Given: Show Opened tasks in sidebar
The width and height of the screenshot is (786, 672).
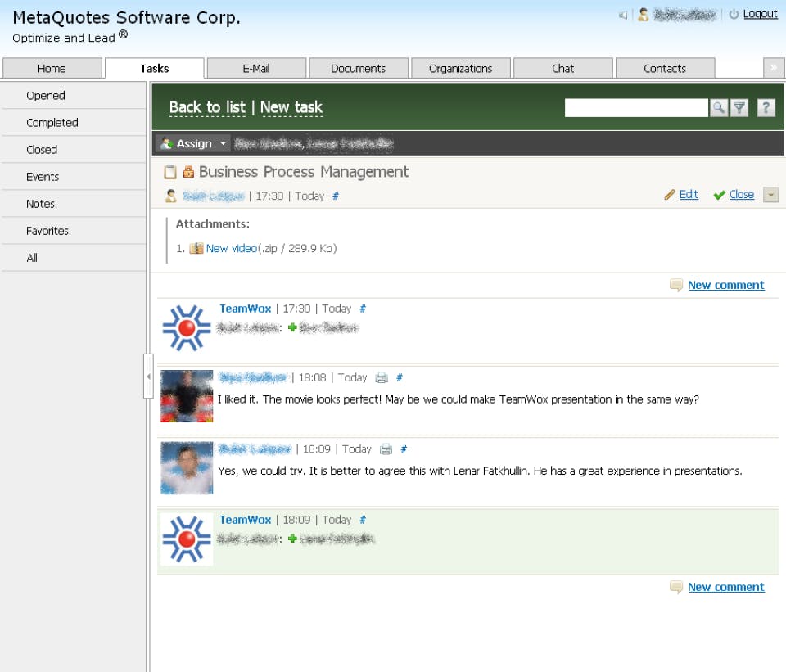Looking at the screenshot, I should point(74,96).
